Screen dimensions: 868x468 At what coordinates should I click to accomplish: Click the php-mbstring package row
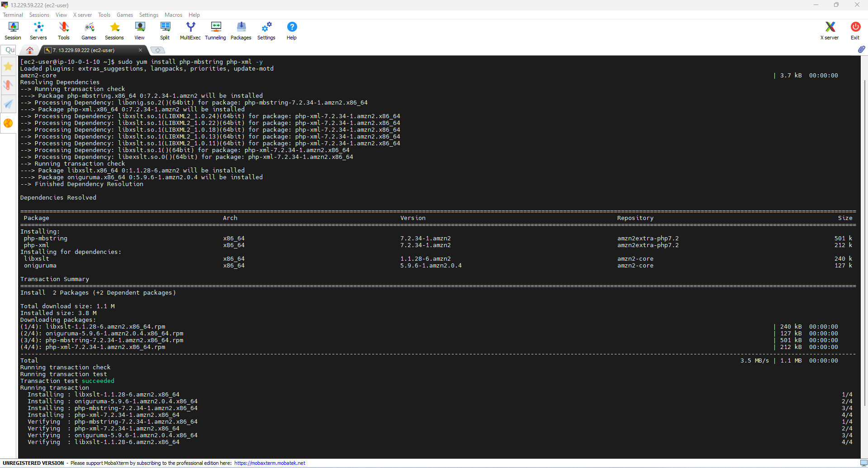click(x=438, y=238)
